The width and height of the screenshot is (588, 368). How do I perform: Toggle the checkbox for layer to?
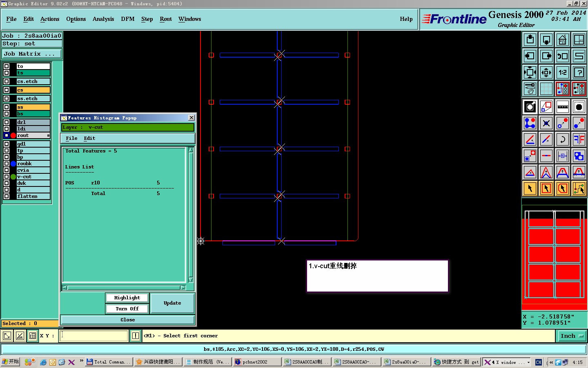tap(7, 66)
